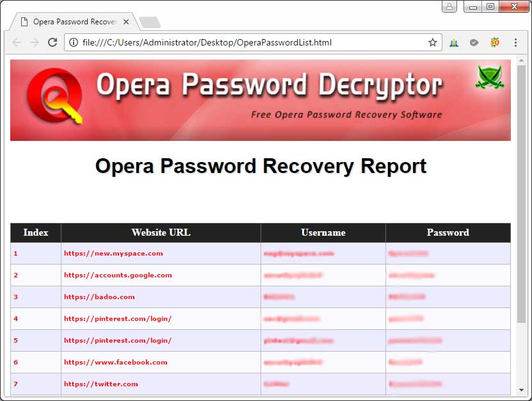
Task: Bookmark this page with the star icon
Action: (433, 43)
